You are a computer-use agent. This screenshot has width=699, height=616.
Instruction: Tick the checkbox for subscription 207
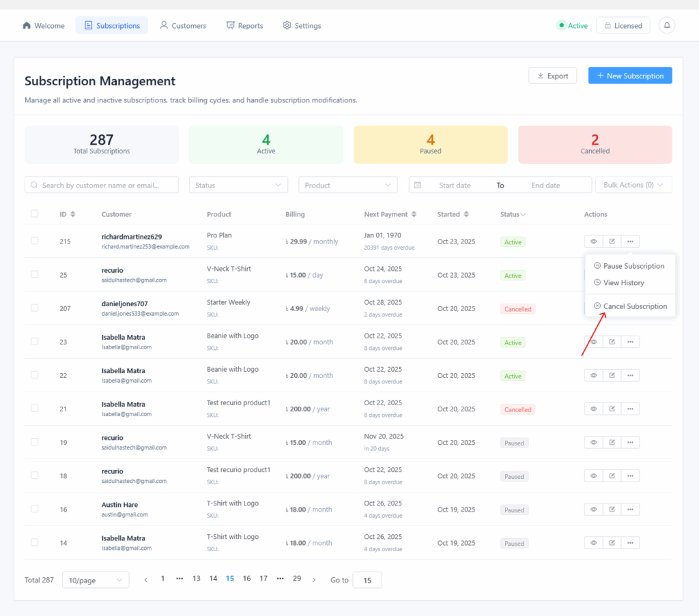pos(35,308)
